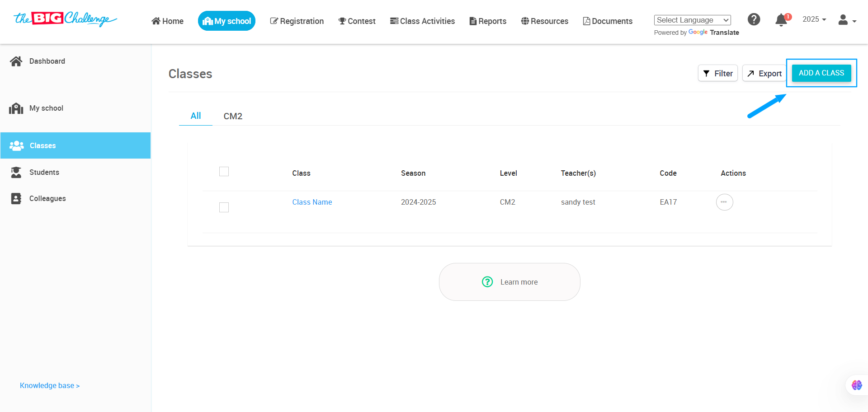Expand the 2025 year selector
This screenshot has width=868, height=412.
coord(814,19)
